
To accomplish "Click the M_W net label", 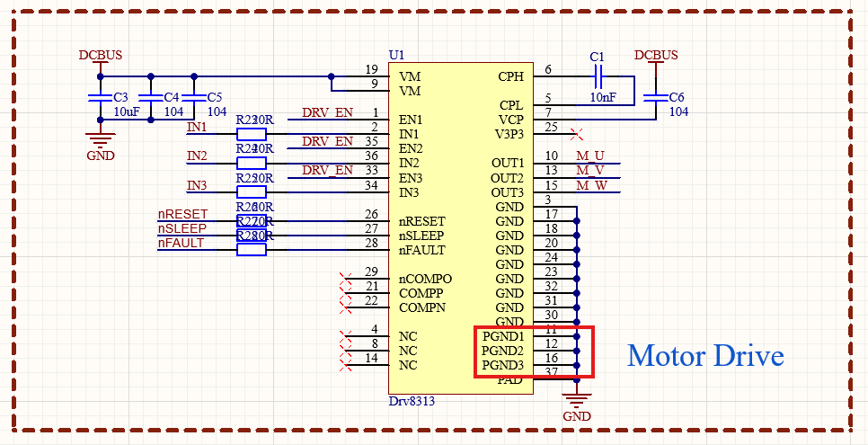I will [592, 186].
